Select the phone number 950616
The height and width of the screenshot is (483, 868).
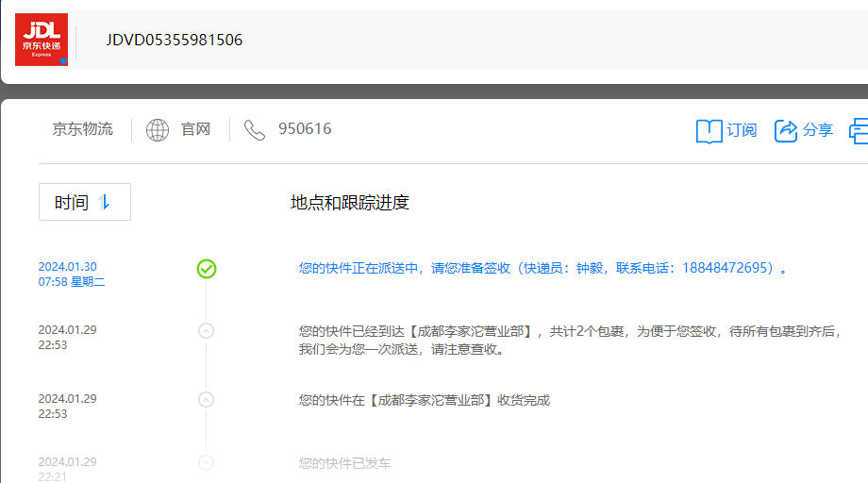(305, 129)
